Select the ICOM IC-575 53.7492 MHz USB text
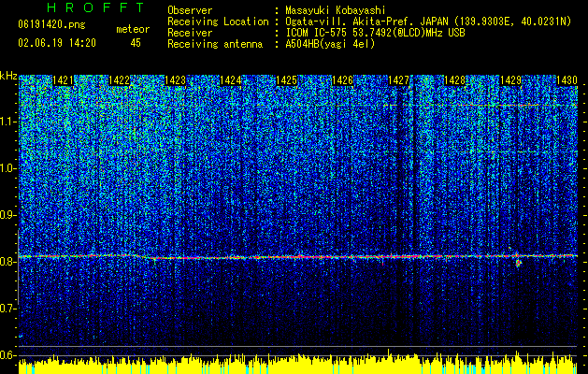The width and height of the screenshot is (588, 374). click(375, 33)
